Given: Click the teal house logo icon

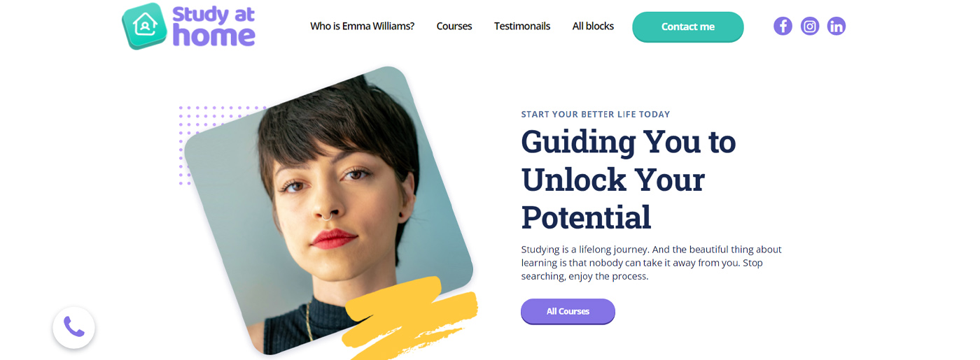Looking at the screenshot, I should [144, 26].
